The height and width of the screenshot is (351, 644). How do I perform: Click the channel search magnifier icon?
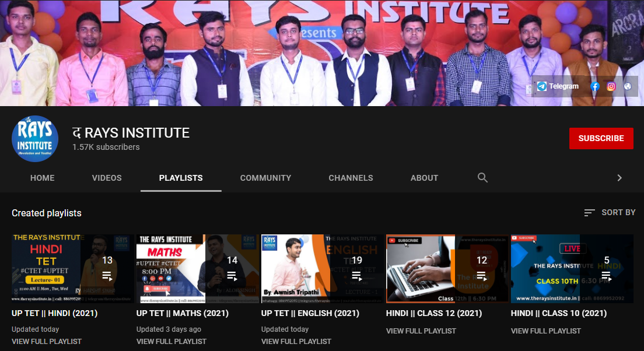coord(482,178)
